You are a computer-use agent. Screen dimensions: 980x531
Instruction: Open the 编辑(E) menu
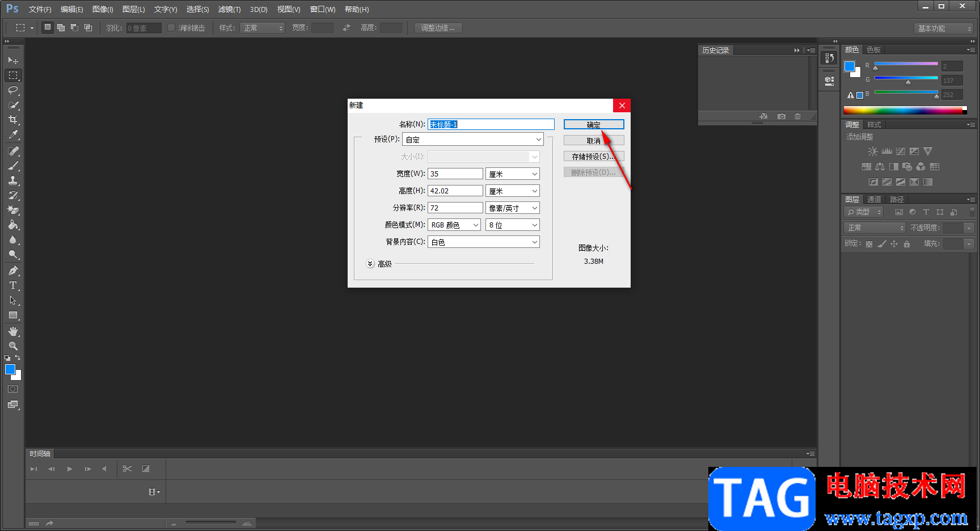72,9
